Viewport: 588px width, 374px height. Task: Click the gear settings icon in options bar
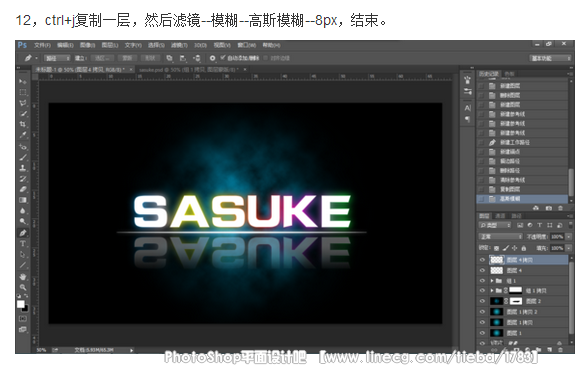tap(212, 58)
